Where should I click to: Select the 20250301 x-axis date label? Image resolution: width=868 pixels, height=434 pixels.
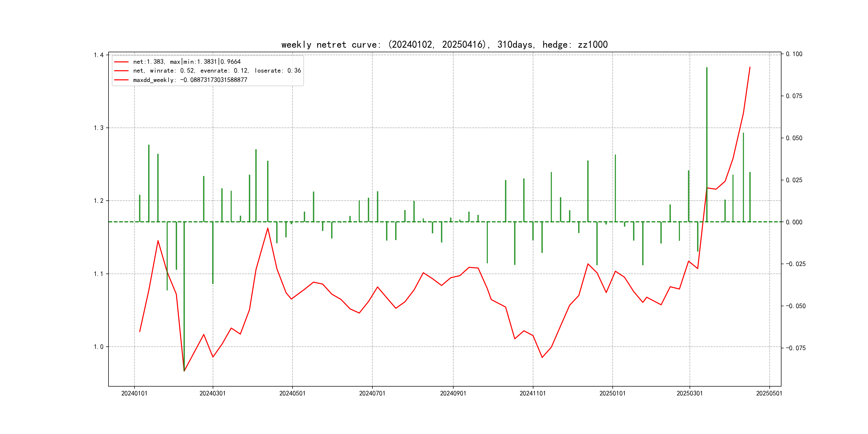point(689,394)
